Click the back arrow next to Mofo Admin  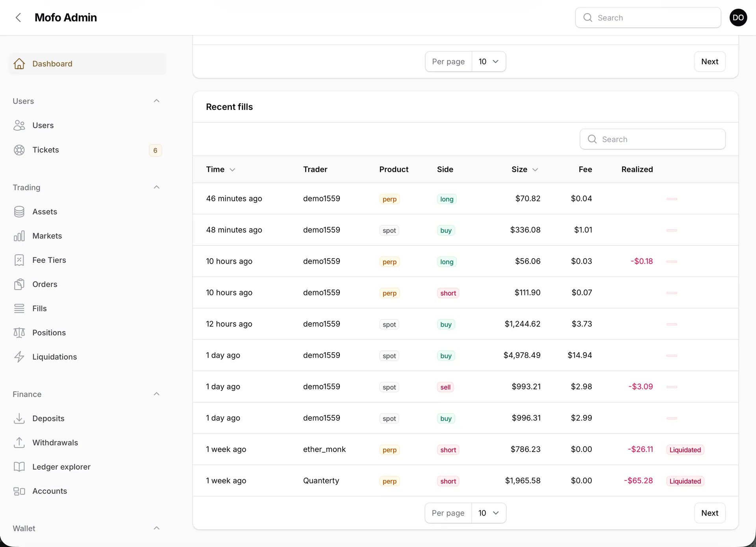point(18,17)
